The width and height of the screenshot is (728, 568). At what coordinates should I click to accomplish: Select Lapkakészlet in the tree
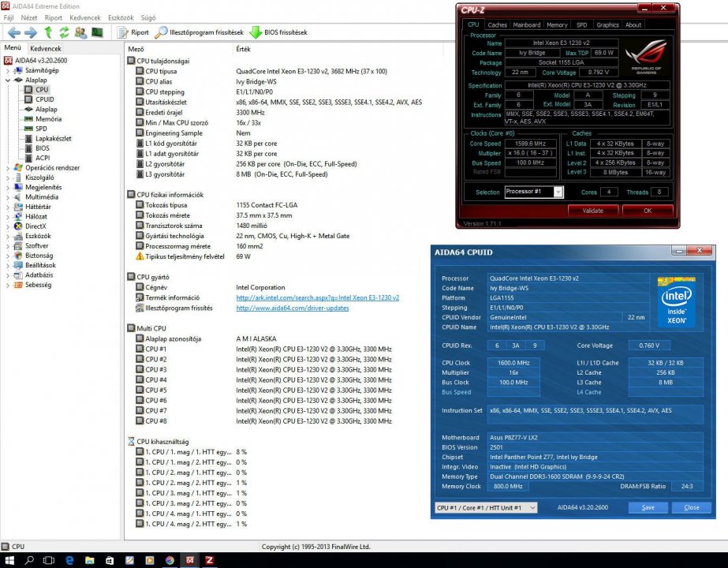(x=48, y=138)
